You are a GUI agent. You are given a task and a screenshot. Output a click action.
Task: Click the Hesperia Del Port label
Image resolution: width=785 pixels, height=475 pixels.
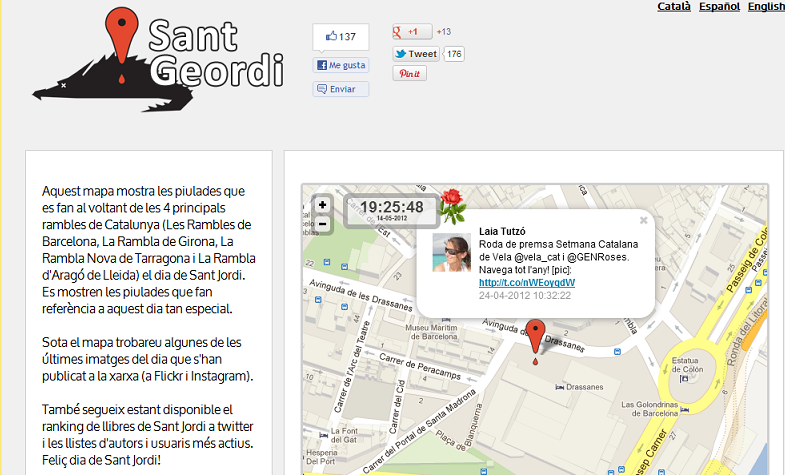321,457
